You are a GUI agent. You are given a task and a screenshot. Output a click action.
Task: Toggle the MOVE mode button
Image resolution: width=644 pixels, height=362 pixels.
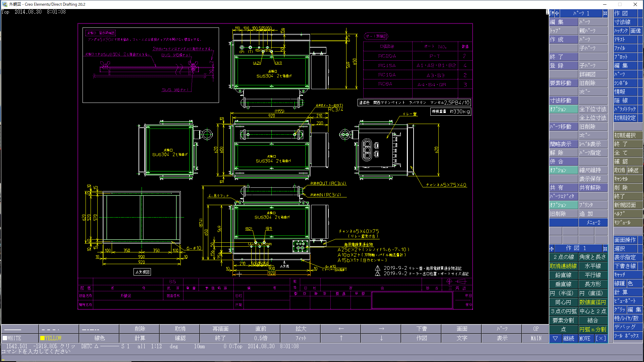(x=585, y=339)
